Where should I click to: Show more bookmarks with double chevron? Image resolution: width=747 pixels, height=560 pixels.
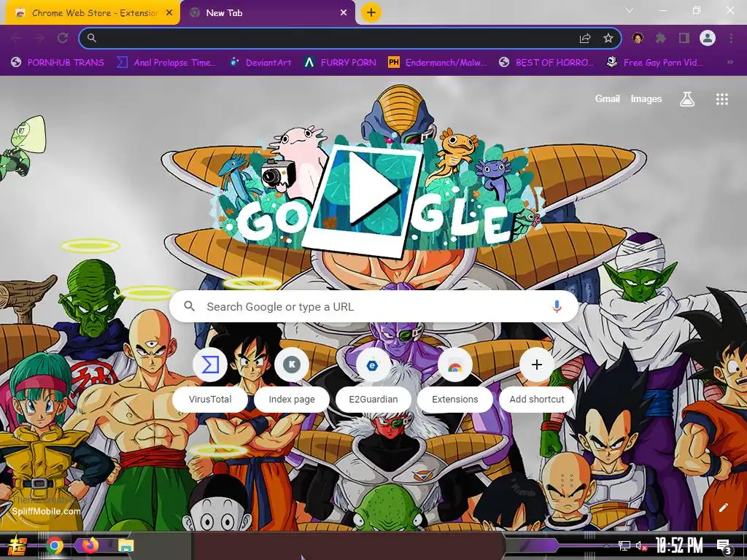(729, 63)
